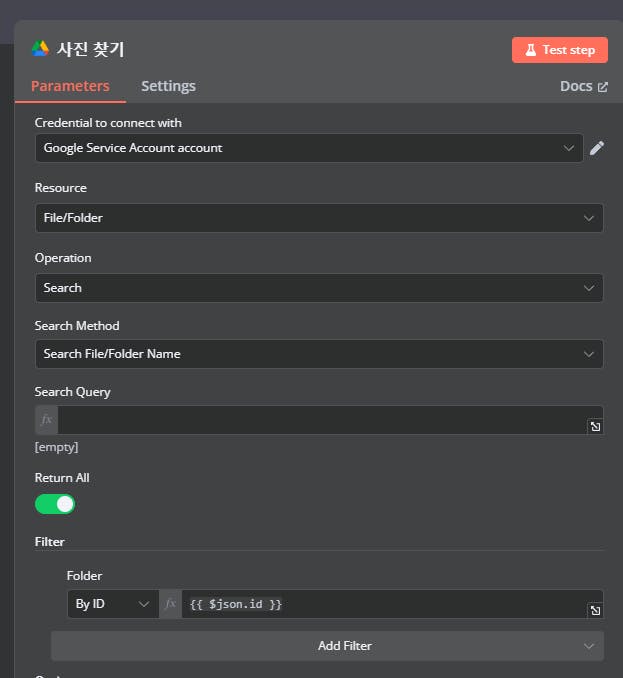Click the Return All label
623x678 pixels.
pos(62,478)
